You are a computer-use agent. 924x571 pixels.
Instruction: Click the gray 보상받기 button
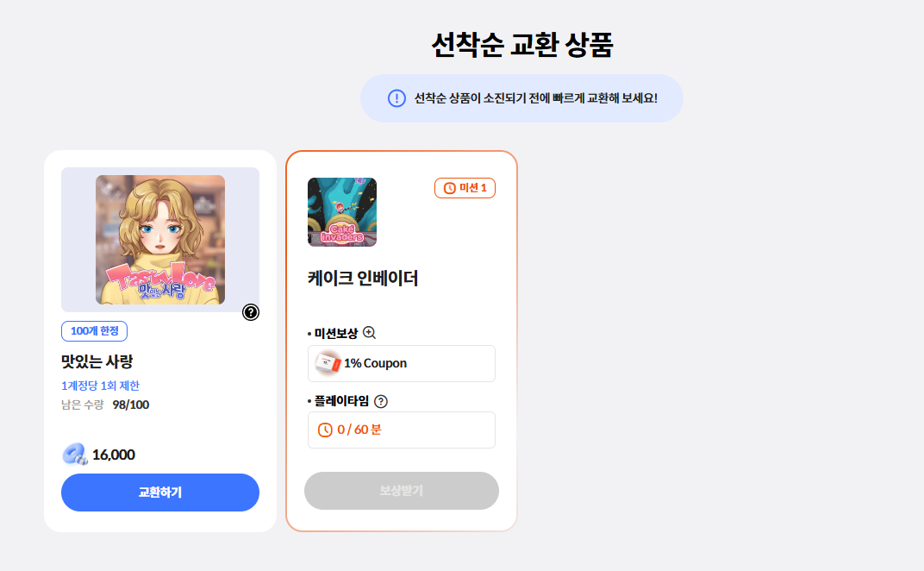pyautogui.click(x=402, y=491)
